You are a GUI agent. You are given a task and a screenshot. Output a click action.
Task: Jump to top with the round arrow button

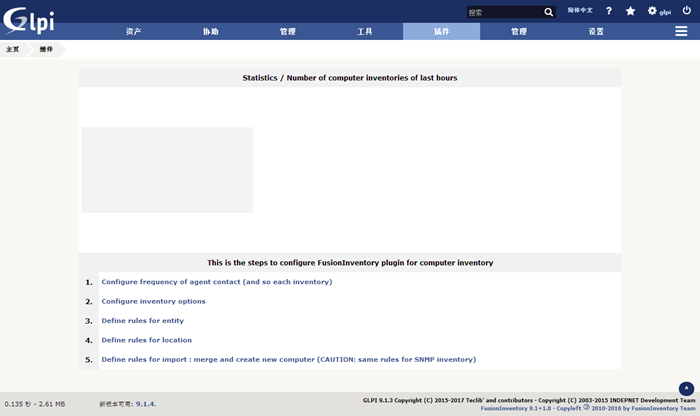click(x=686, y=389)
